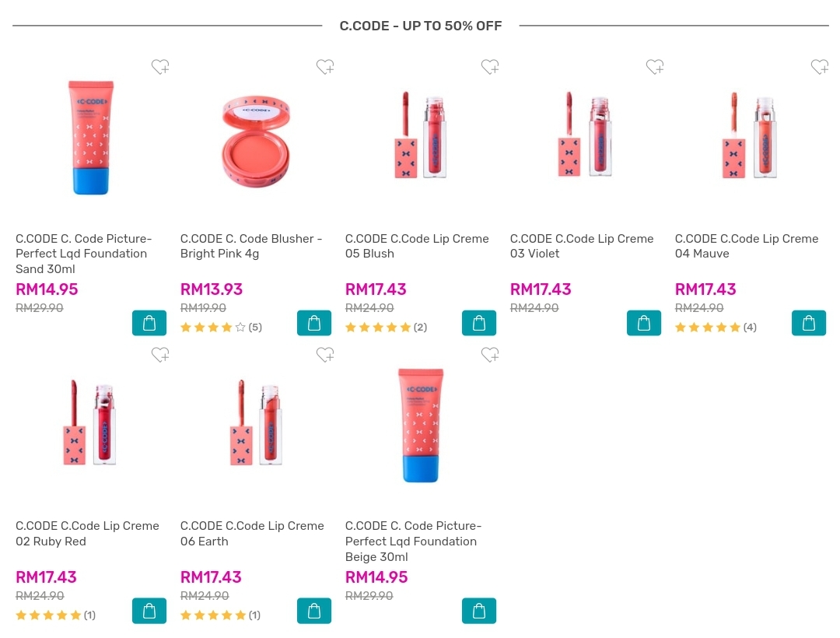The width and height of the screenshot is (840, 638).
Task: Add Blusher Bright Pink to cart
Action: (x=314, y=323)
